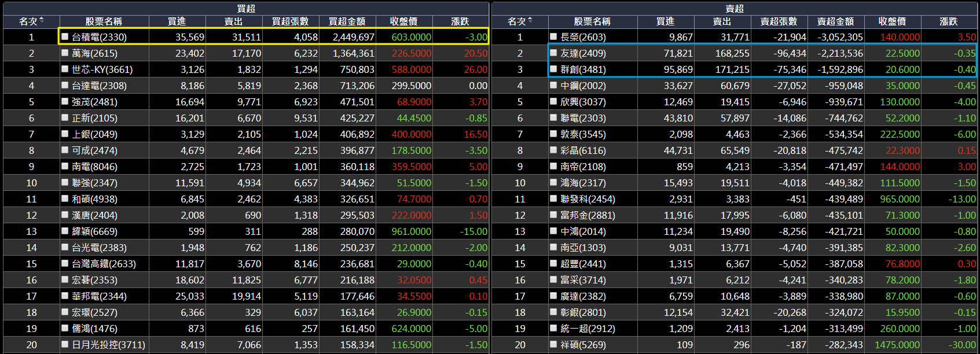980x354 pixels.
Task: Open stock 可成(2474)
Action: [x=94, y=150]
